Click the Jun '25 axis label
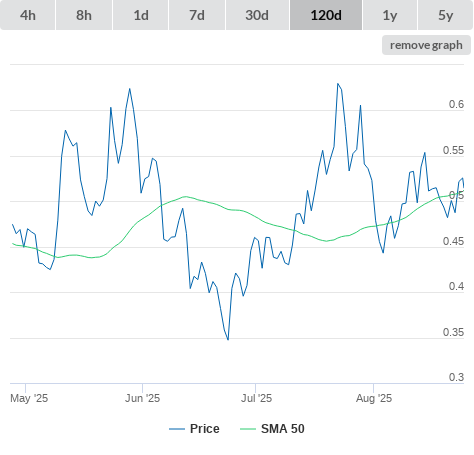Image resolution: width=474 pixels, height=455 pixels. 142,398
